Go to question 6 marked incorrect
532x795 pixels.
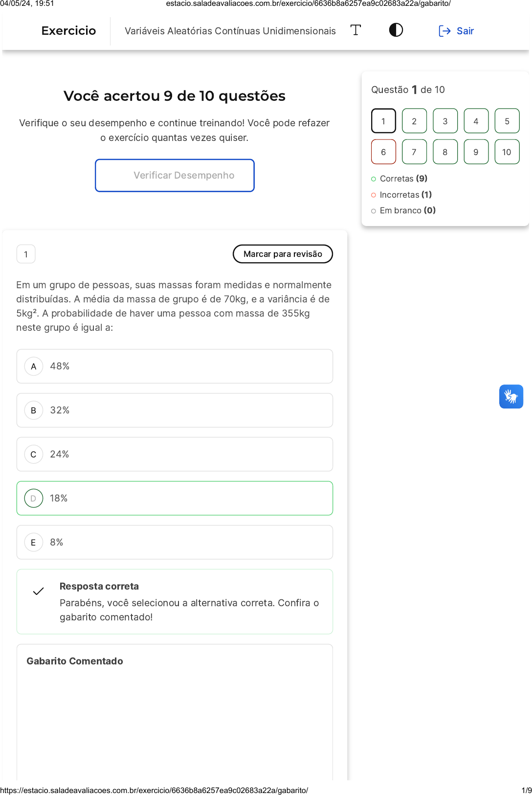[x=383, y=152]
